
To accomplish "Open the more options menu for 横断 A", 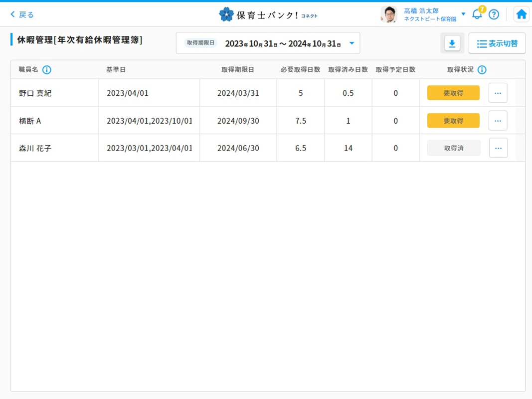I will pos(498,121).
